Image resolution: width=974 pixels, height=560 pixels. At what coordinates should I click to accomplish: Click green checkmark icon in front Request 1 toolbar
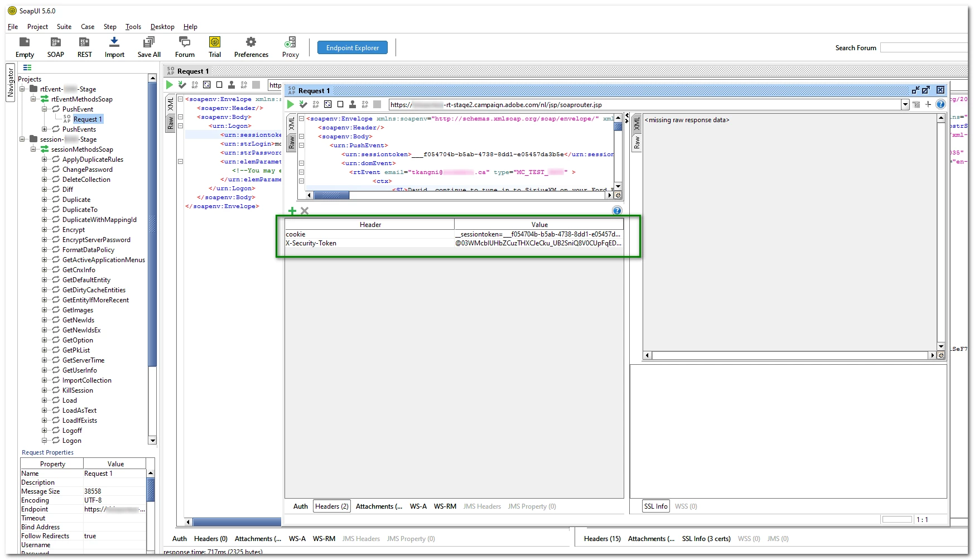303,104
